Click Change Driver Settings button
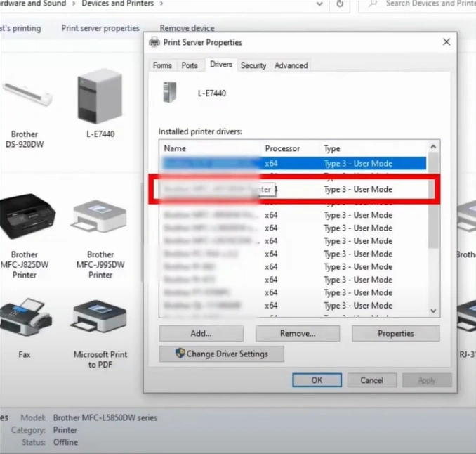The image size is (476, 454). point(222,354)
